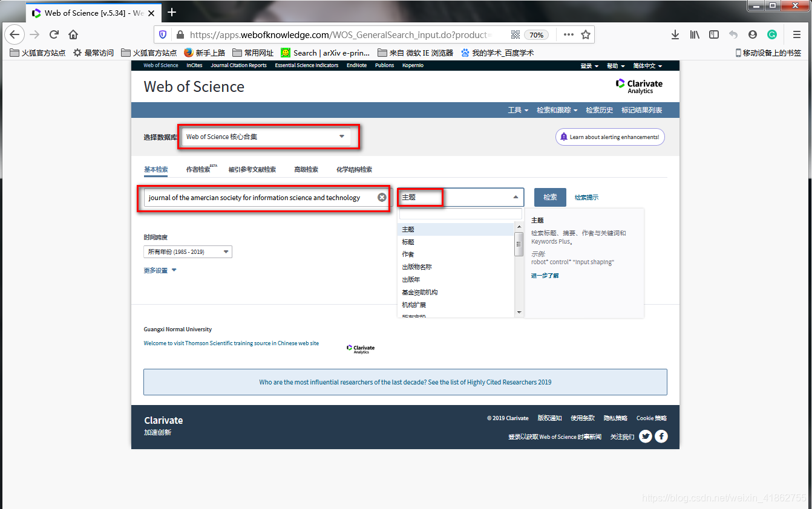Open the 最常访问 bookmark with gear icon

pyautogui.click(x=93, y=53)
